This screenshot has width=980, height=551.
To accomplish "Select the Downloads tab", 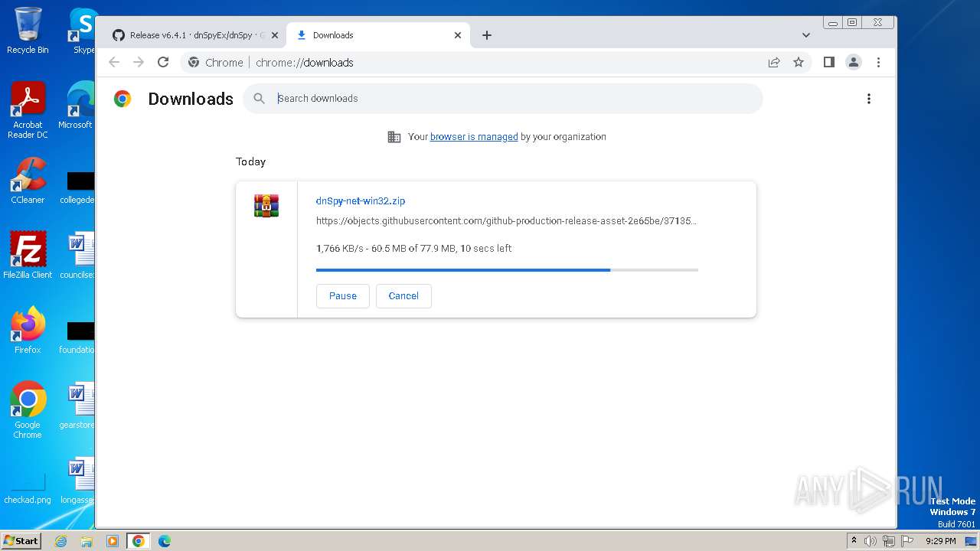I will [x=380, y=35].
